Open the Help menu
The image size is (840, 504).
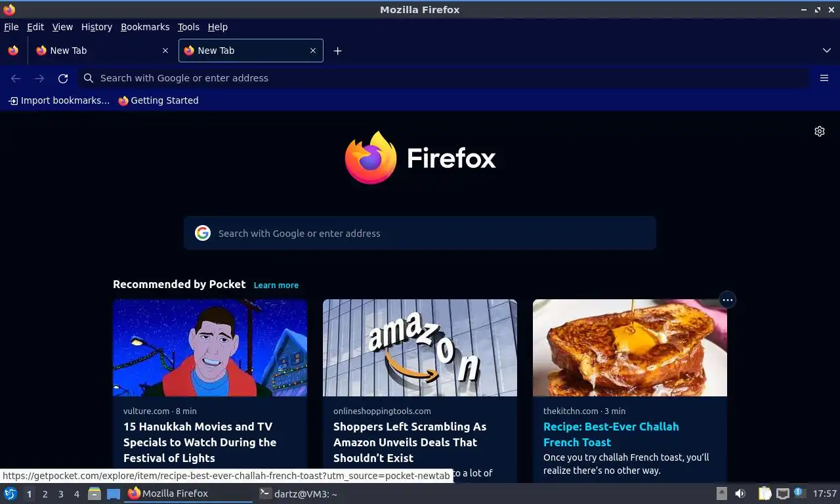point(218,27)
